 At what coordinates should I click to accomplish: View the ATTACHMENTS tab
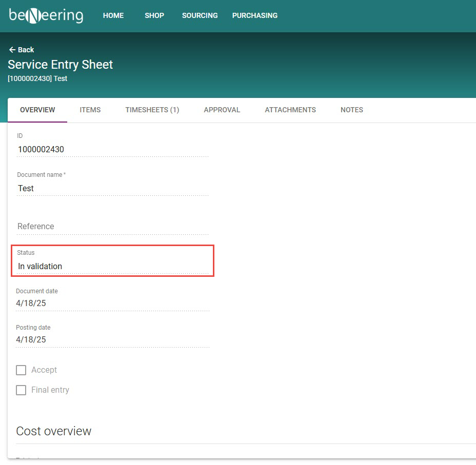coord(290,110)
